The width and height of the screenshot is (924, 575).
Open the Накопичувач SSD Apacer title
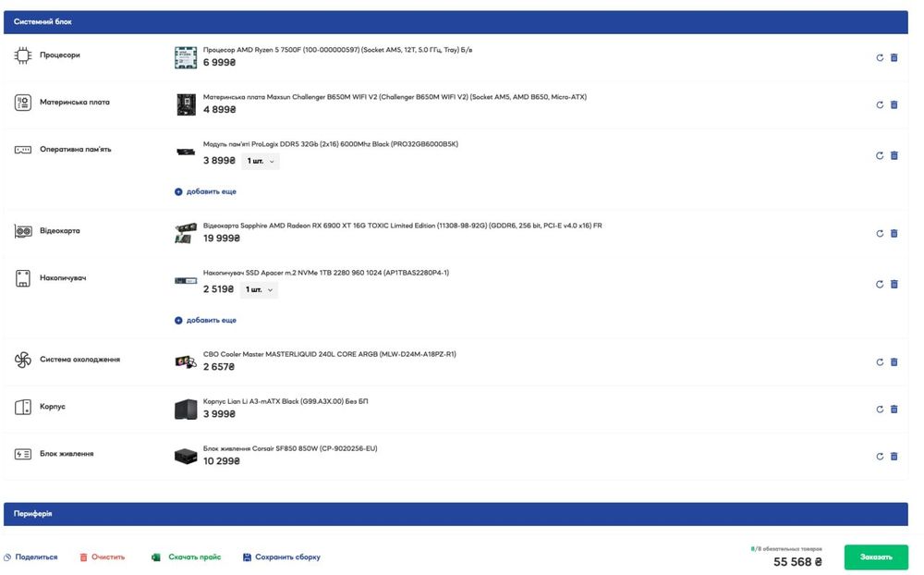click(x=326, y=273)
